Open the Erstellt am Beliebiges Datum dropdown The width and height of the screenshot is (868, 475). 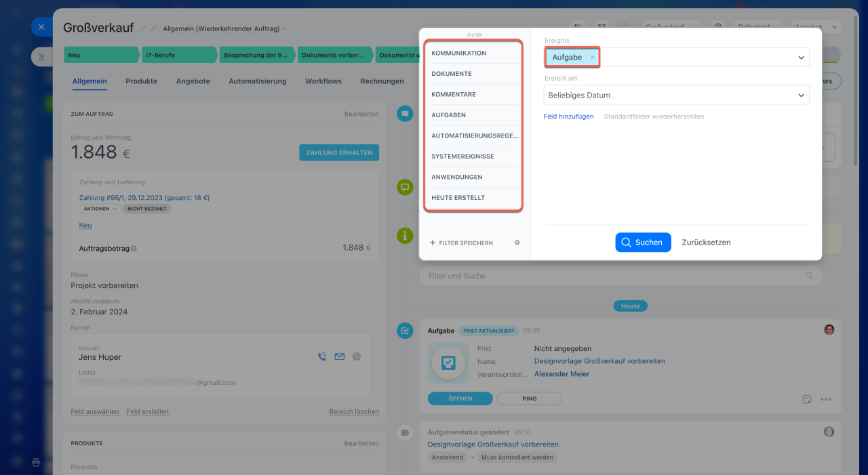pyautogui.click(x=677, y=96)
